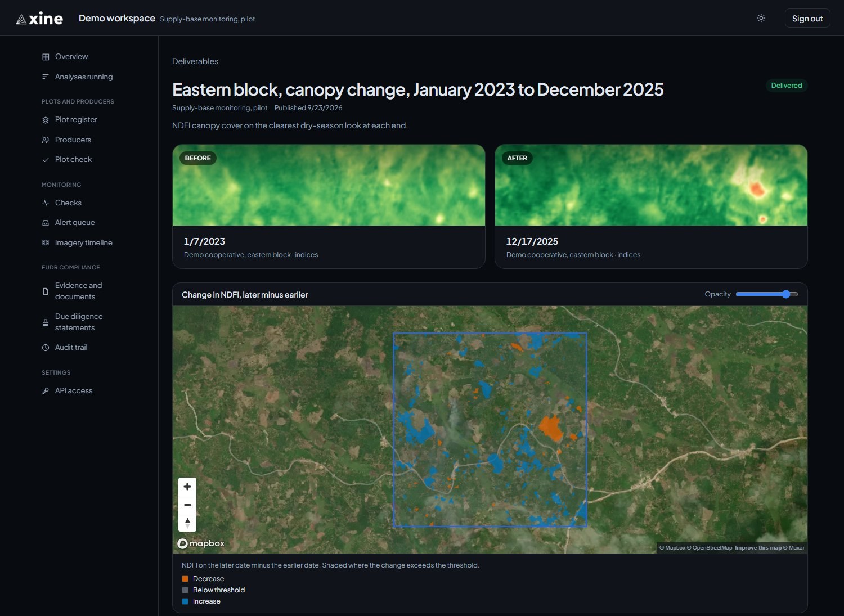Zoom in on the map

click(x=187, y=487)
